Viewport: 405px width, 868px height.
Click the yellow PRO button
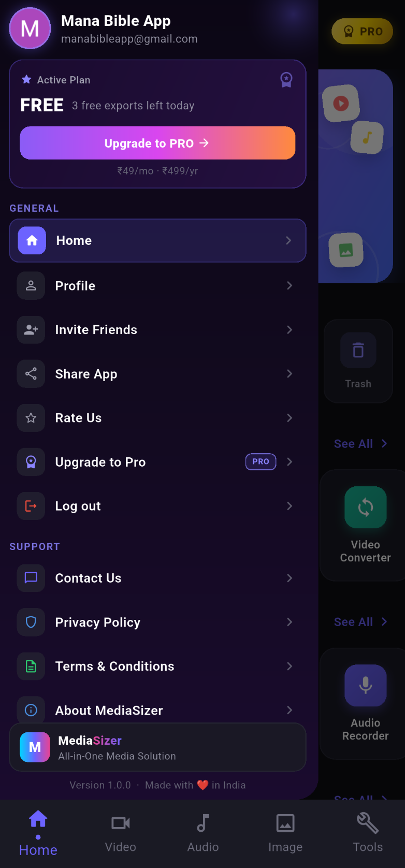pos(363,31)
